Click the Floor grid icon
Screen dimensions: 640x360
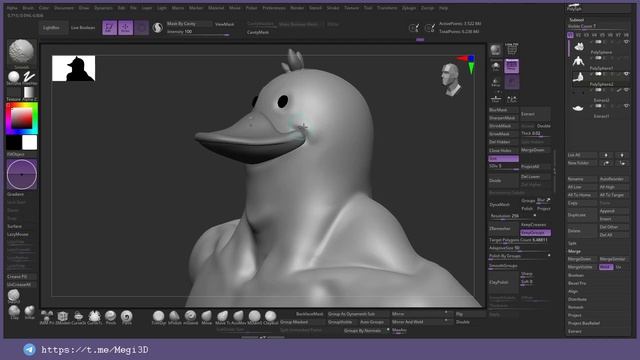tap(496, 99)
